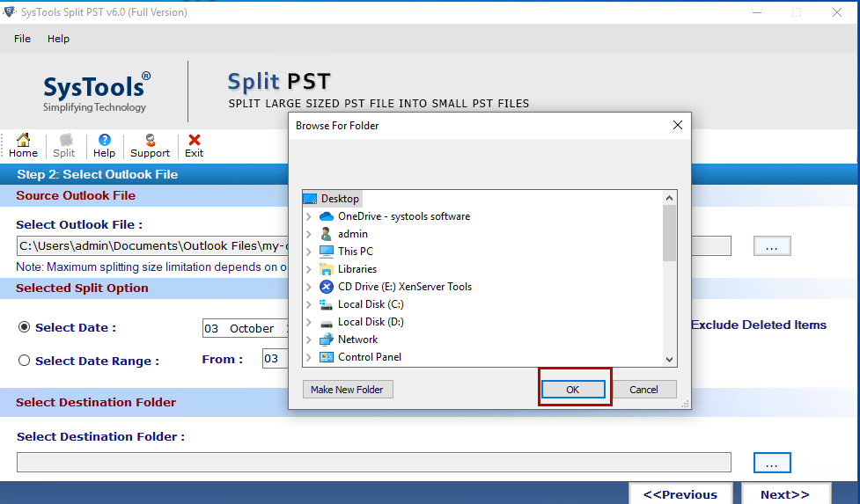Click Cancel in Browse For Folder
Screen dimensions: 860x504
point(643,390)
